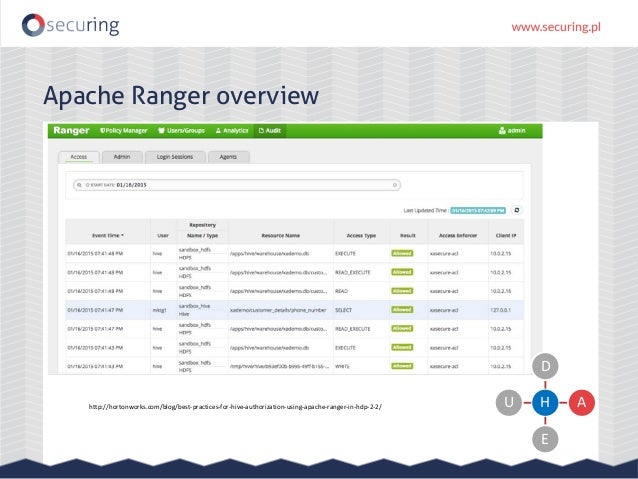Image resolution: width=638 pixels, height=479 pixels.
Task: Click the User column header
Action: pyautogui.click(x=163, y=236)
